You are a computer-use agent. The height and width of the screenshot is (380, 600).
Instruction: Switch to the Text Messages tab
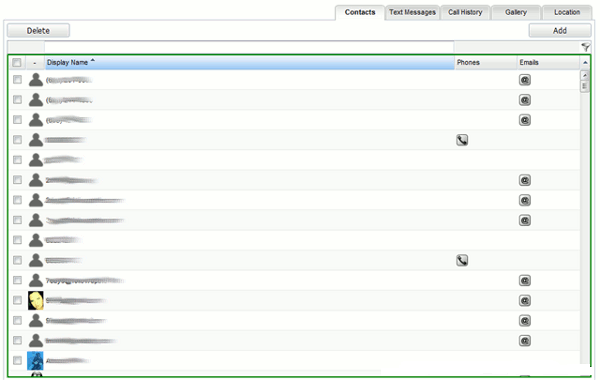point(412,12)
